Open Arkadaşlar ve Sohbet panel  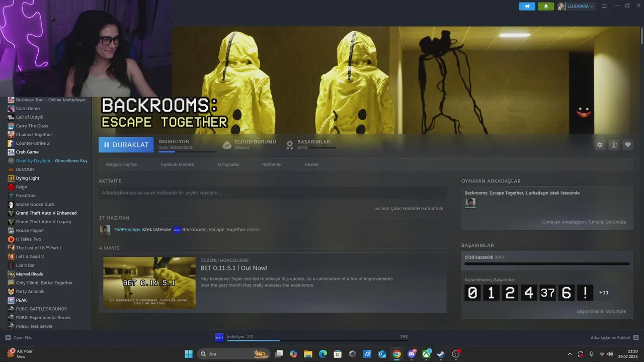point(614,338)
